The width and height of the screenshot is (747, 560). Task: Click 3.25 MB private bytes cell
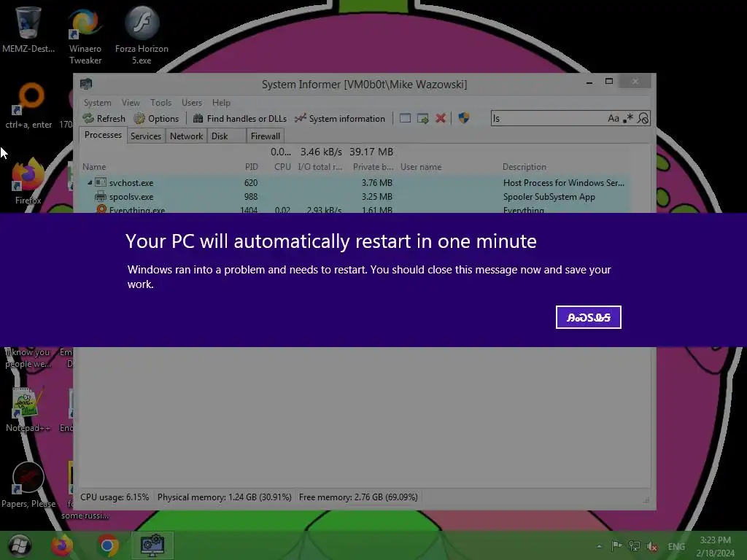[376, 197]
